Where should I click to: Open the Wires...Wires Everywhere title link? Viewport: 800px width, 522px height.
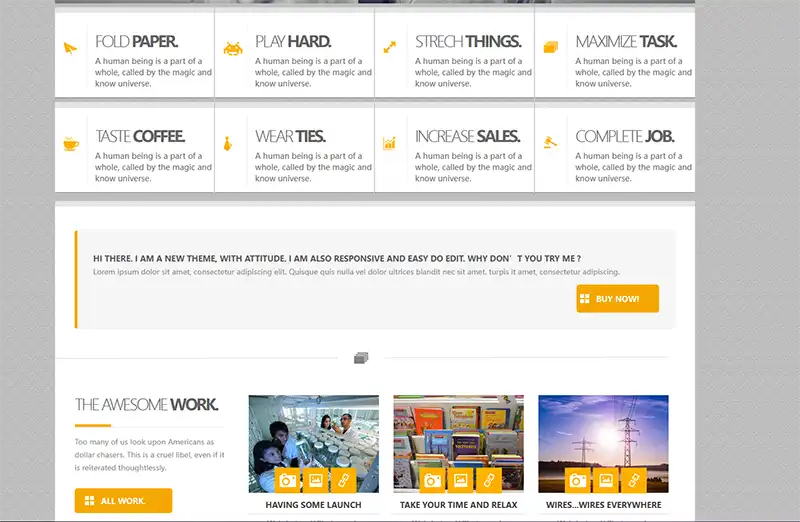point(603,505)
